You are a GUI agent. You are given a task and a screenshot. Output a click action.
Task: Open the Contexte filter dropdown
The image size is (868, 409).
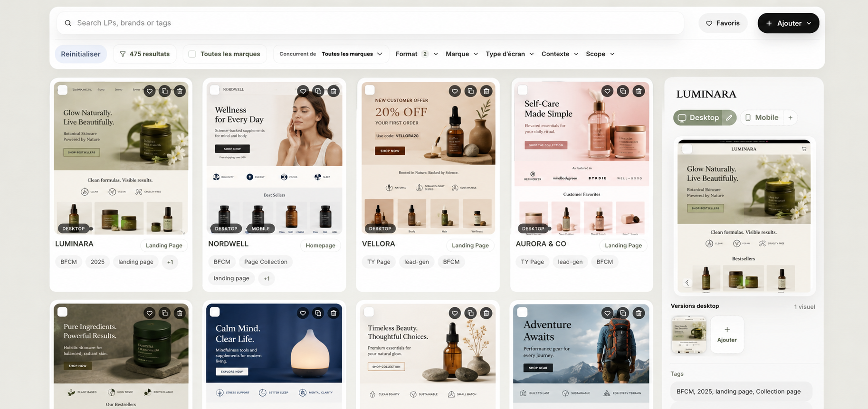tap(560, 54)
